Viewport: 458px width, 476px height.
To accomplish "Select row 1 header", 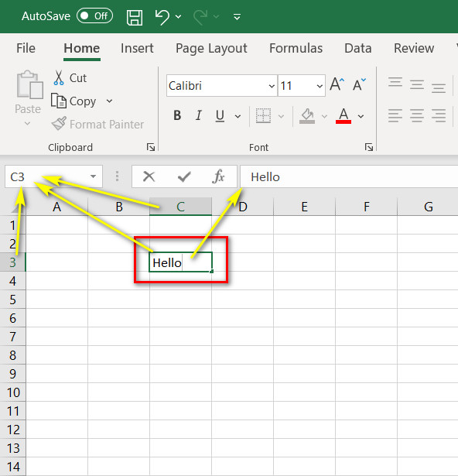I will [x=12, y=225].
